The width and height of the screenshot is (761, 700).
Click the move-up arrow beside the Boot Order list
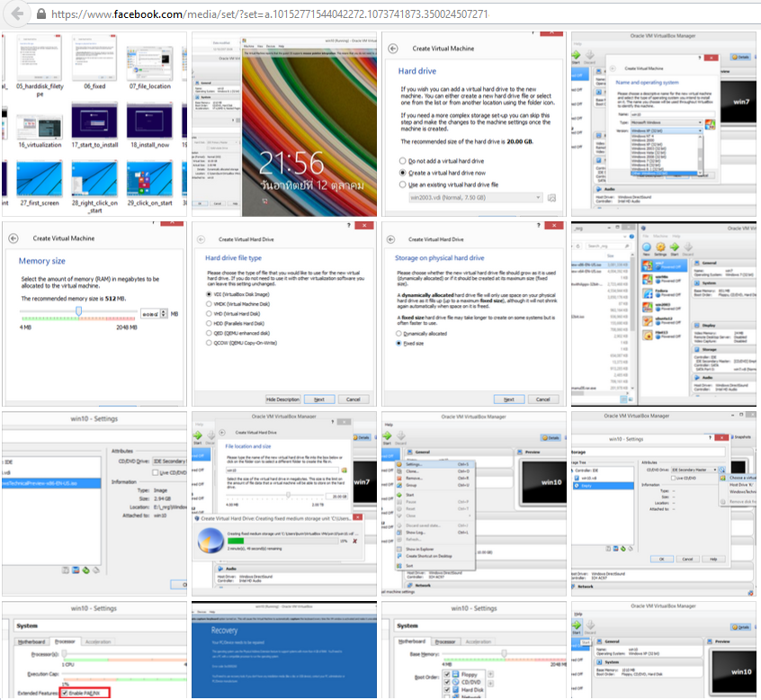(x=490, y=674)
